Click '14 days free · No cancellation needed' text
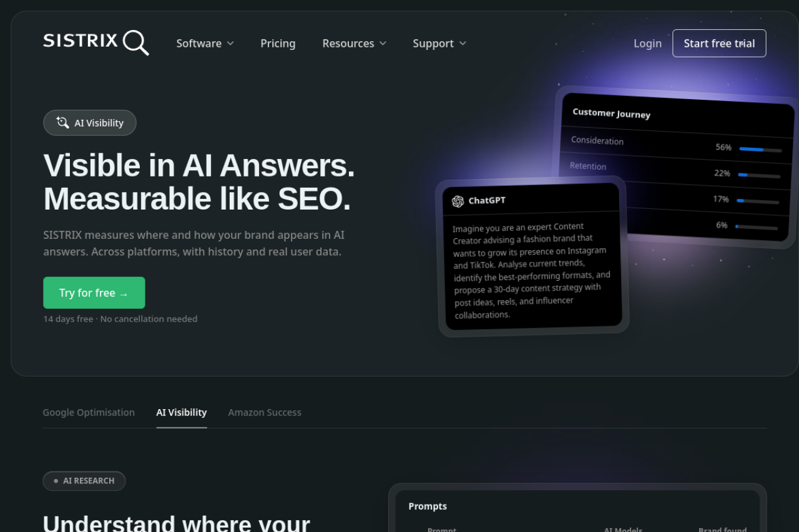Image resolution: width=799 pixels, height=532 pixels. (120, 319)
